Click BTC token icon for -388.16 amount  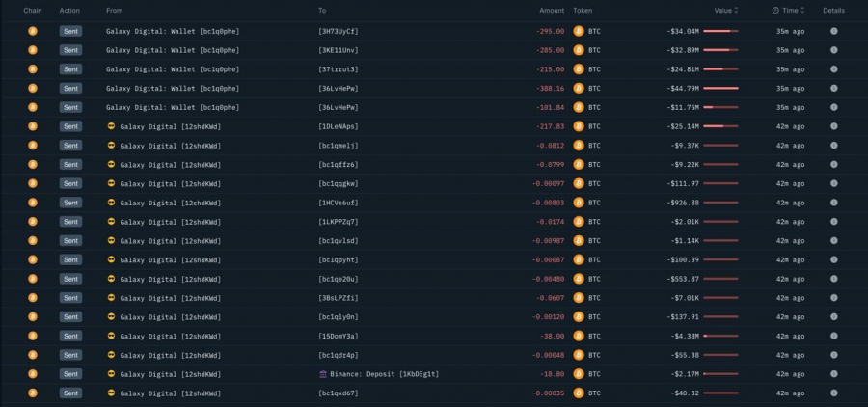point(579,88)
